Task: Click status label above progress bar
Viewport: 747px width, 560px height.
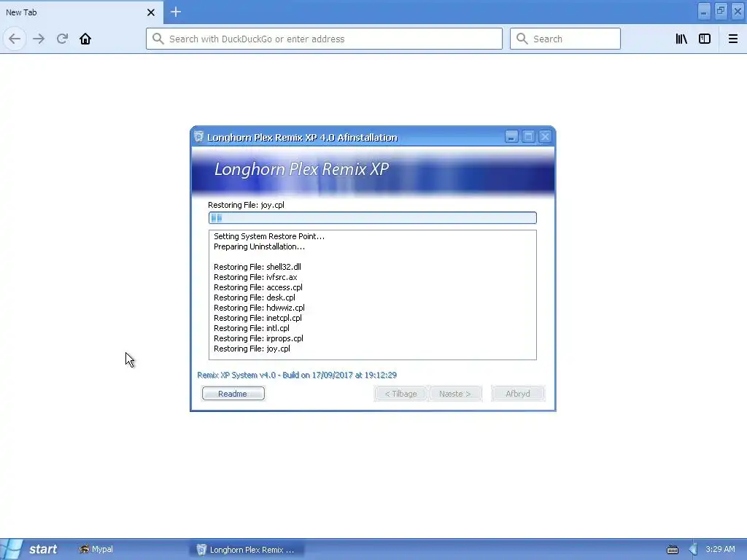Action: (x=246, y=205)
